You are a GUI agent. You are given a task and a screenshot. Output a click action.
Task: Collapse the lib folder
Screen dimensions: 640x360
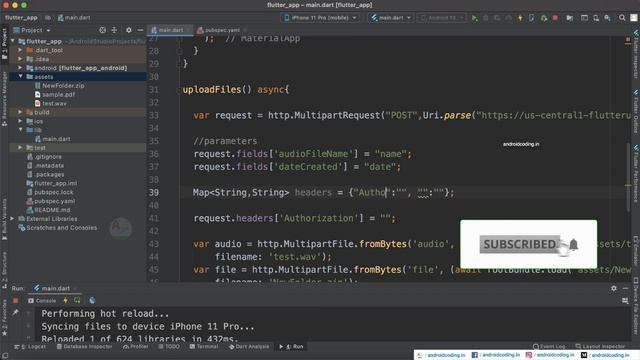click(20, 130)
